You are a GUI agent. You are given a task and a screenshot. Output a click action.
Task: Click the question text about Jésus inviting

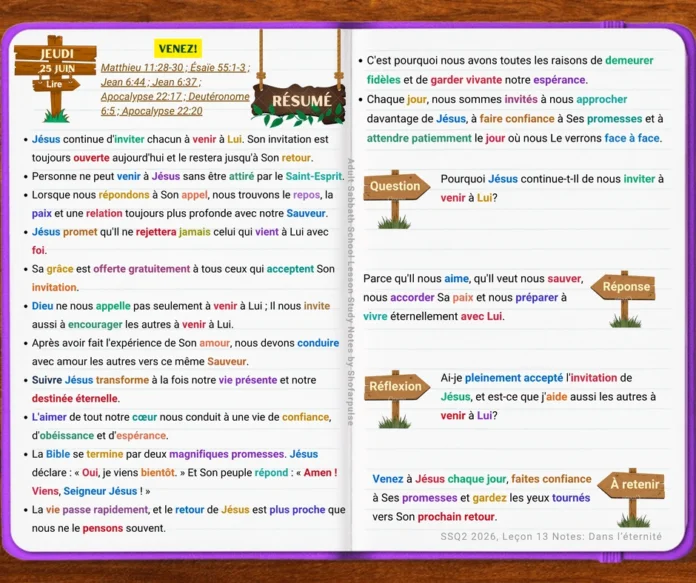552,188
